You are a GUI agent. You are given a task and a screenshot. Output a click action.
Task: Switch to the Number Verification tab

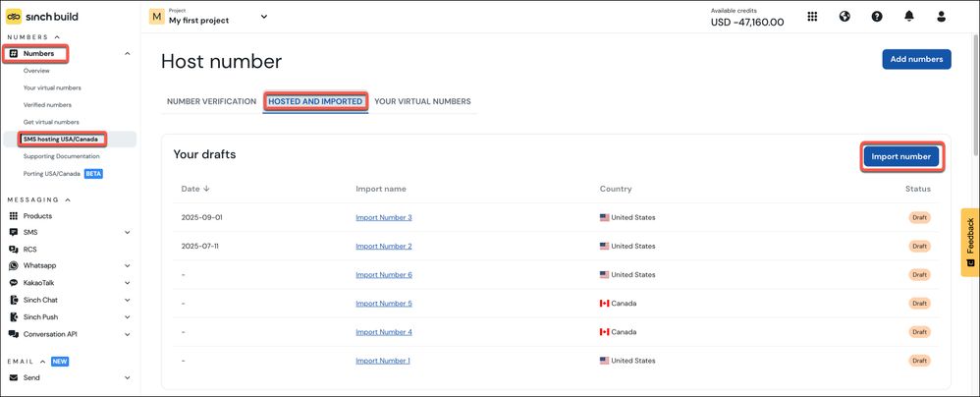[211, 101]
